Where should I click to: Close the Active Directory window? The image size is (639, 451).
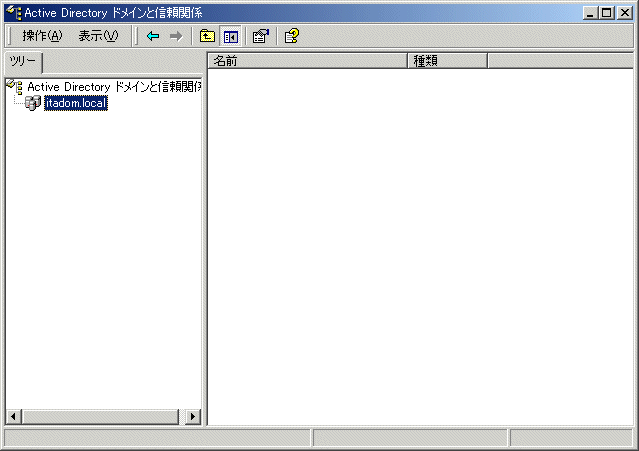[x=625, y=13]
